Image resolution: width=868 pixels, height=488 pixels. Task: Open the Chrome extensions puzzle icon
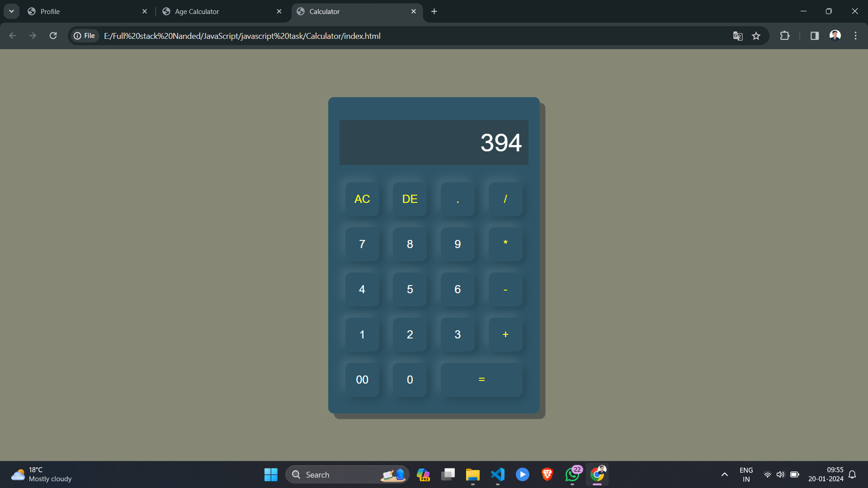point(785,36)
